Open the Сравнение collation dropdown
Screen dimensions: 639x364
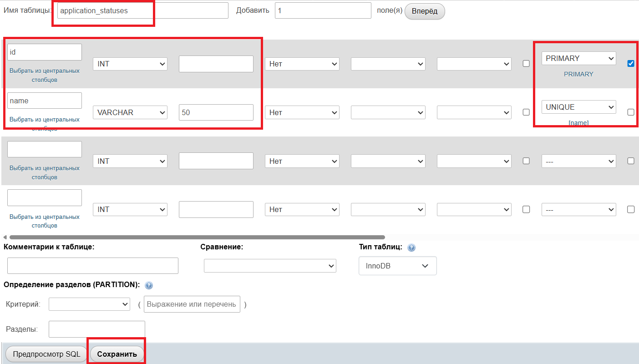(269, 266)
